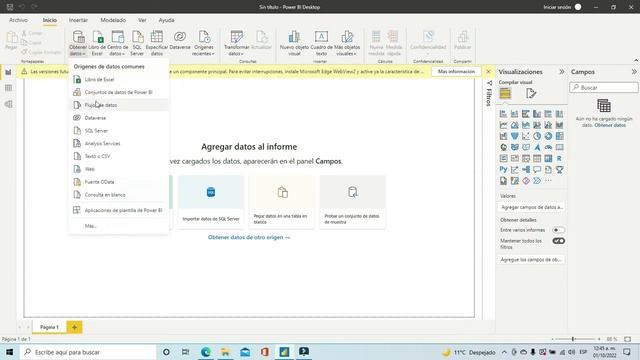This screenshot has width=640, height=360.
Task: Adjust the zoom slider in status bar
Action: [573, 339]
